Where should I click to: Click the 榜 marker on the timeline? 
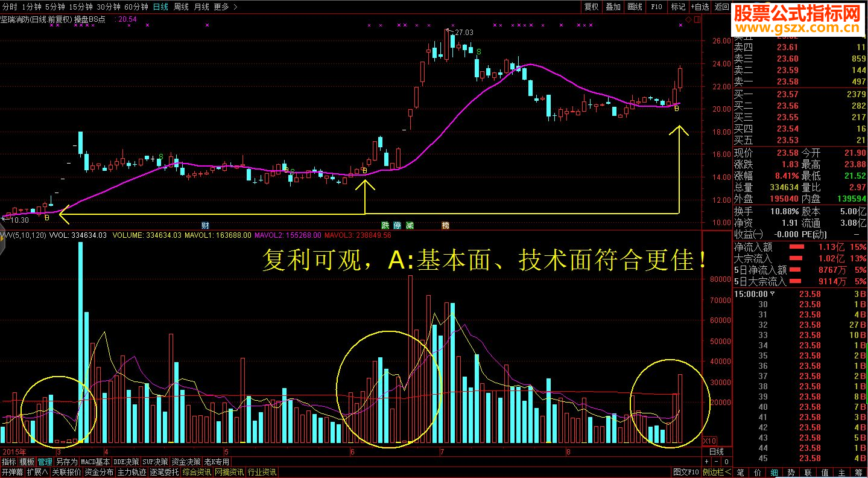(x=446, y=225)
